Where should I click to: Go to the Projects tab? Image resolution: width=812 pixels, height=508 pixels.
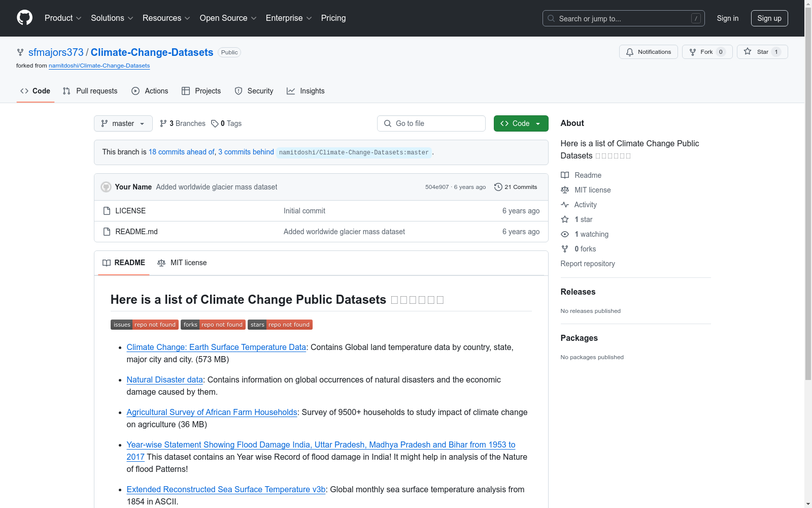pos(201,91)
